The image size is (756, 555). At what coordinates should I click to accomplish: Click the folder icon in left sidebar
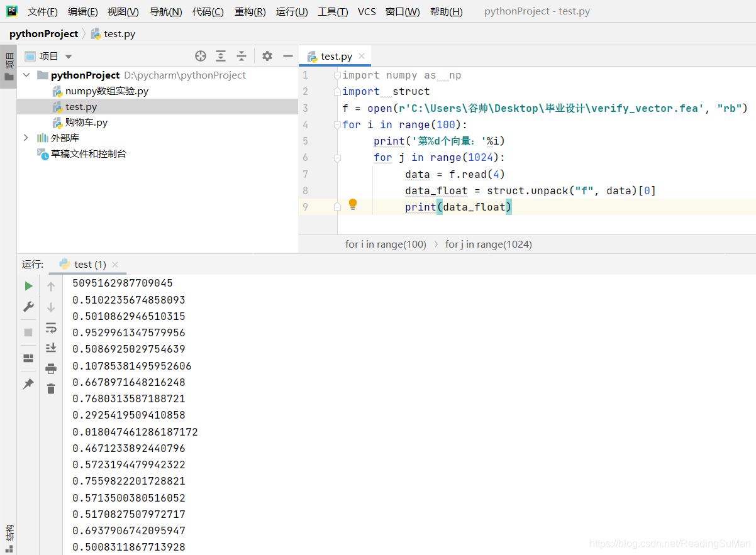tap(9, 77)
